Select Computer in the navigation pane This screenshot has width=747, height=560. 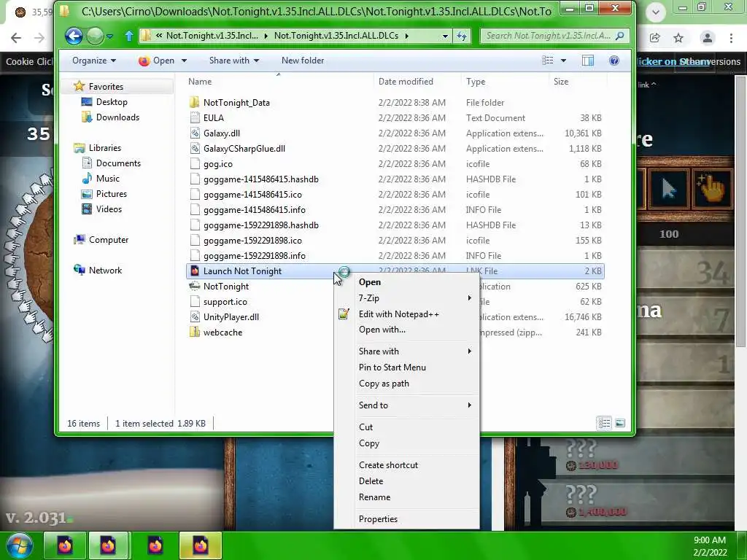click(109, 239)
